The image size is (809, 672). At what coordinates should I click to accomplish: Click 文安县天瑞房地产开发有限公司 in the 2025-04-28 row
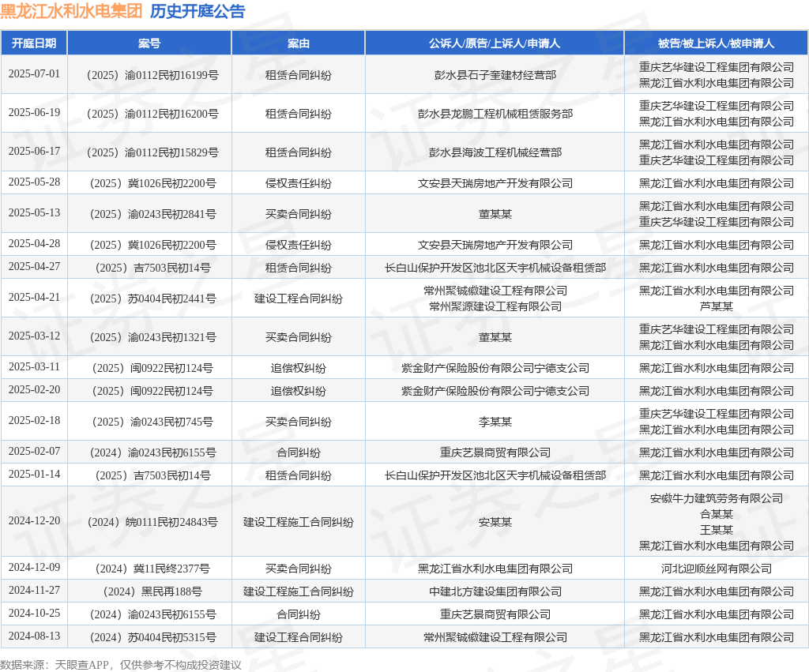click(x=495, y=245)
